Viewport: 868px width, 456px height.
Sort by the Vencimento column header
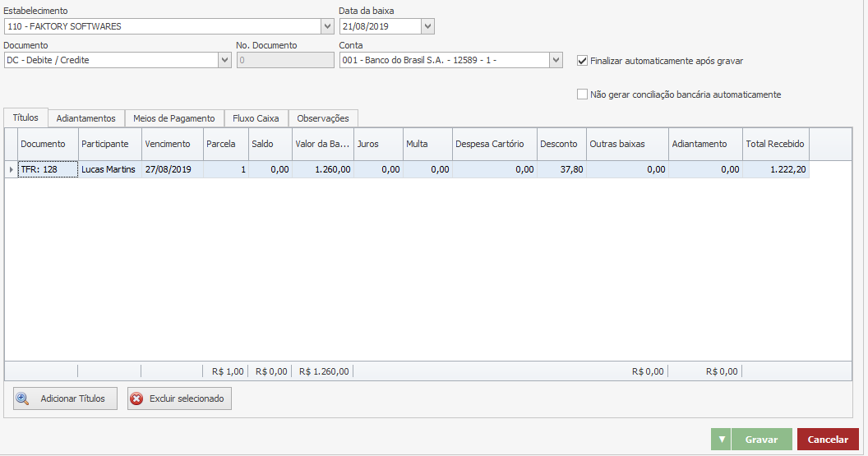tap(168, 144)
